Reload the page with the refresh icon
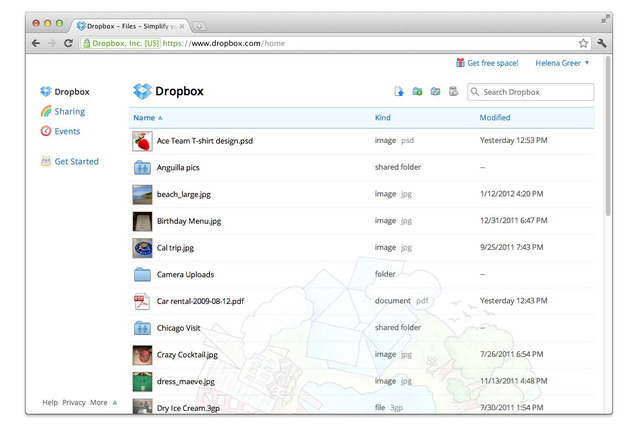The image size is (640, 426). (x=68, y=43)
